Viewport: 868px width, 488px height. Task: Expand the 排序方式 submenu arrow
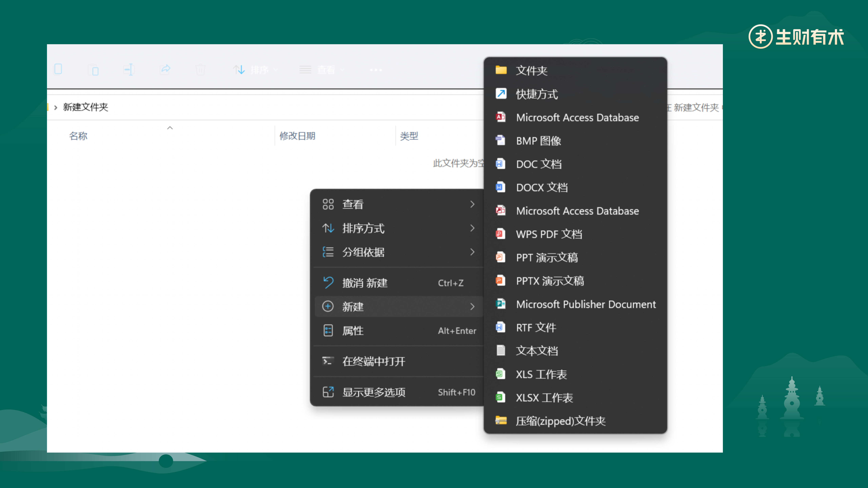point(472,228)
